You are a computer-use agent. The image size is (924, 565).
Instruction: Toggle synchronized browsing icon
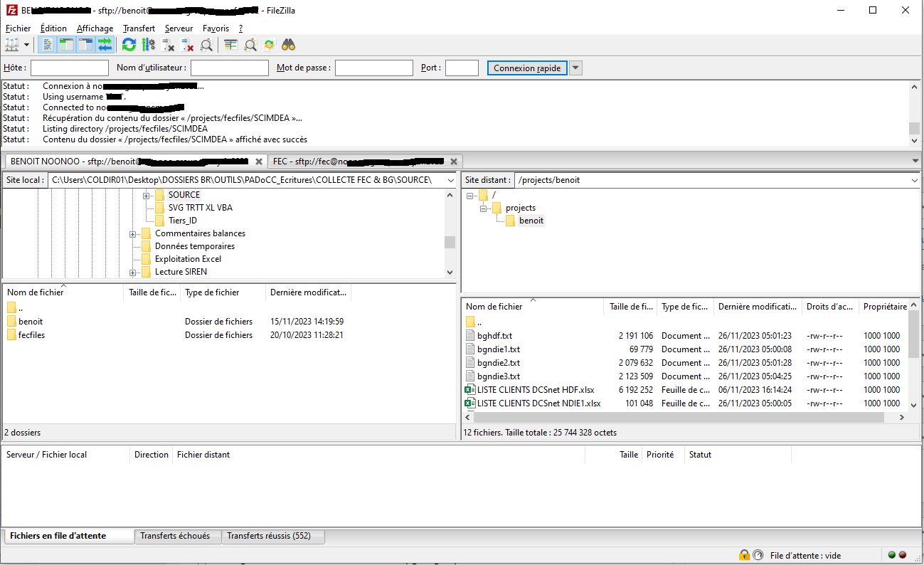269,45
